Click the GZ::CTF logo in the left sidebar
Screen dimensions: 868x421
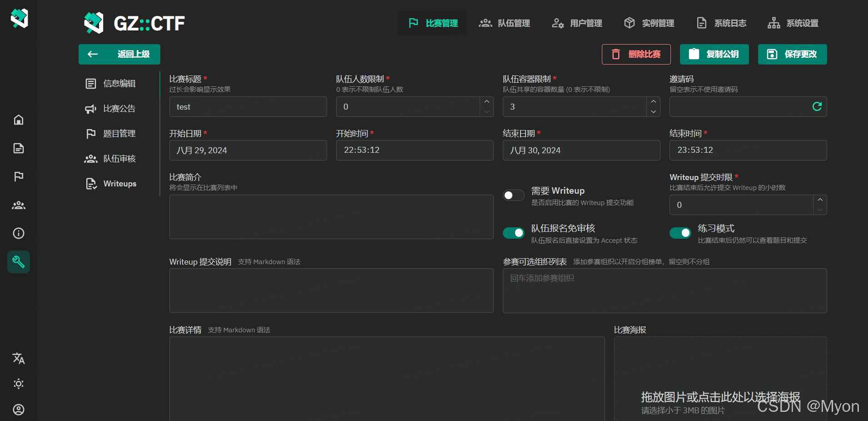coord(19,18)
